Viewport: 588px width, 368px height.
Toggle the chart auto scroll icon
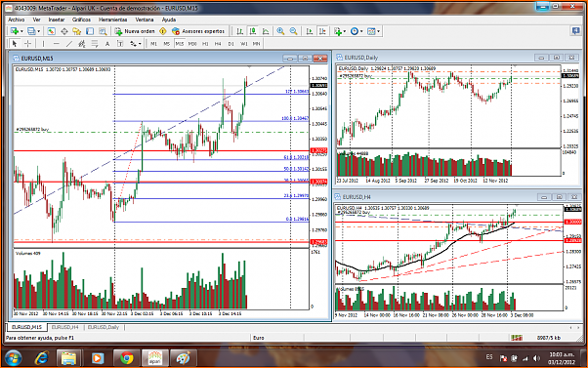(310, 31)
